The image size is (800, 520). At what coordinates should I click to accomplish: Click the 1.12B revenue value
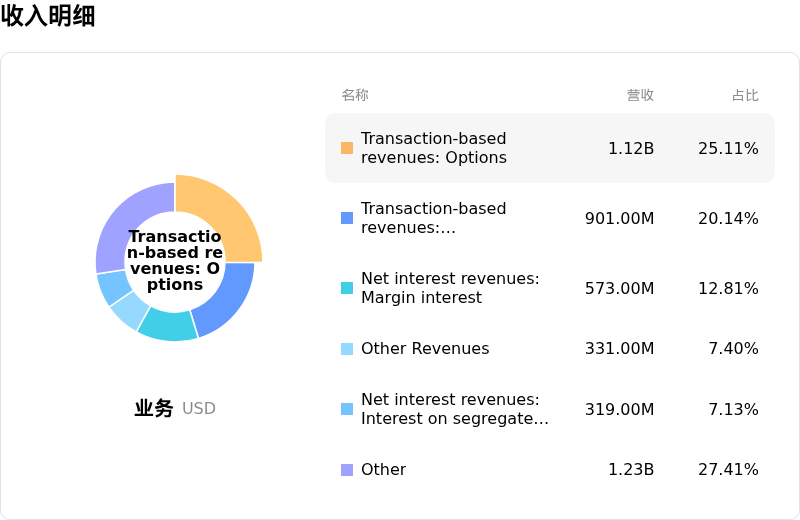pos(631,148)
